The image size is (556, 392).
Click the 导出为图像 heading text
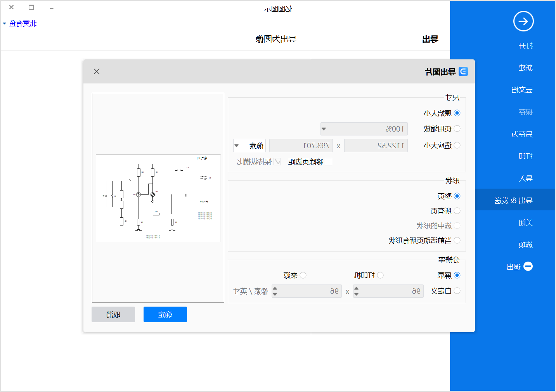click(276, 39)
